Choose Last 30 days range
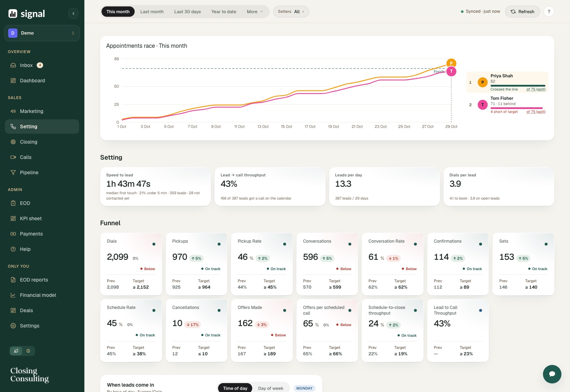The height and width of the screenshot is (392, 570). pos(187,12)
